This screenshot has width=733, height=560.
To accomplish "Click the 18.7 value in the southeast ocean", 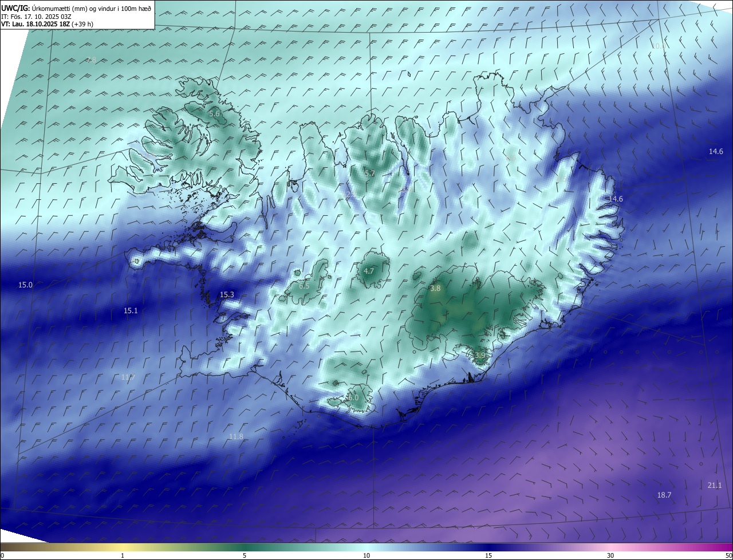I will 664,495.
